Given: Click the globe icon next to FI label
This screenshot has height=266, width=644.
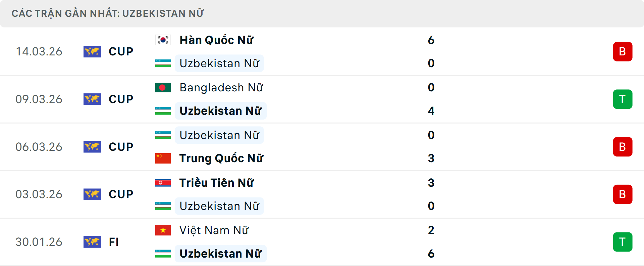Looking at the screenshot, I should 92,242.
